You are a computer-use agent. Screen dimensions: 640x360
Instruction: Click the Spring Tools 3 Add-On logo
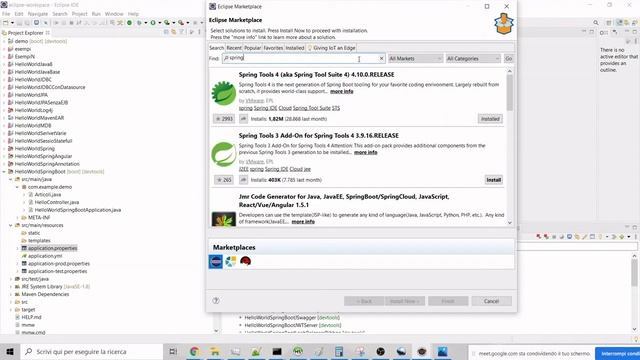(224, 154)
